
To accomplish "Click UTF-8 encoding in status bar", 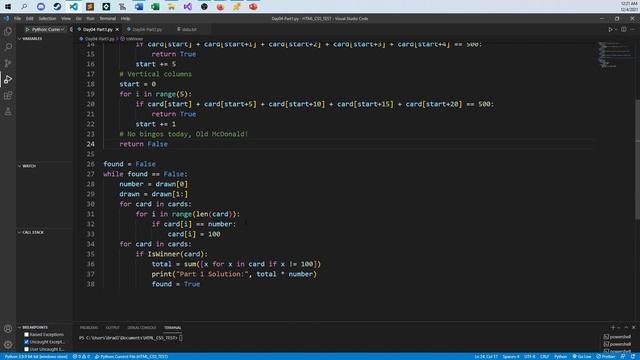I will (x=530, y=356).
